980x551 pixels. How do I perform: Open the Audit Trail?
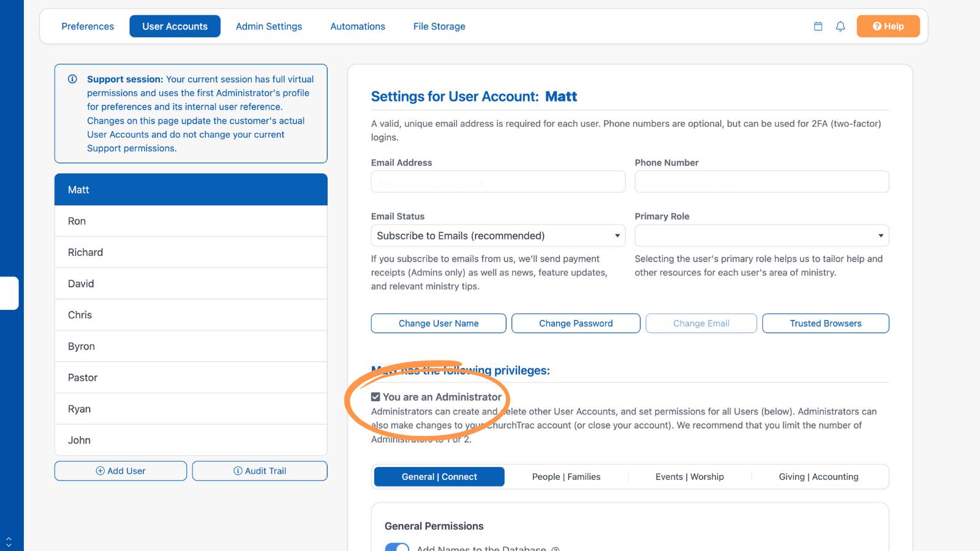(260, 471)
